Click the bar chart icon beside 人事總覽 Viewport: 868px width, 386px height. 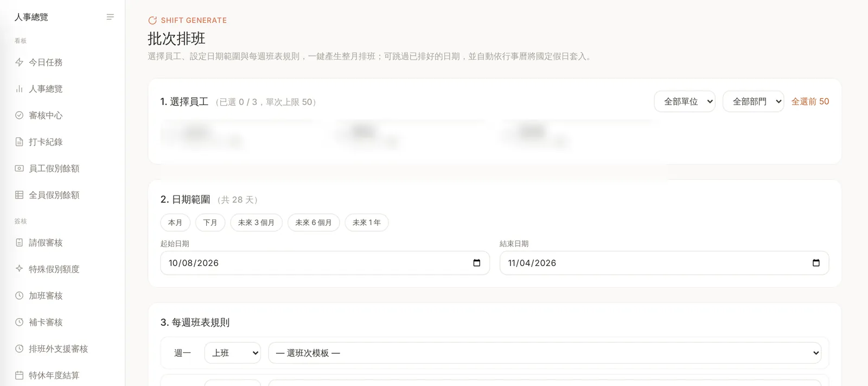click(19, 89)
